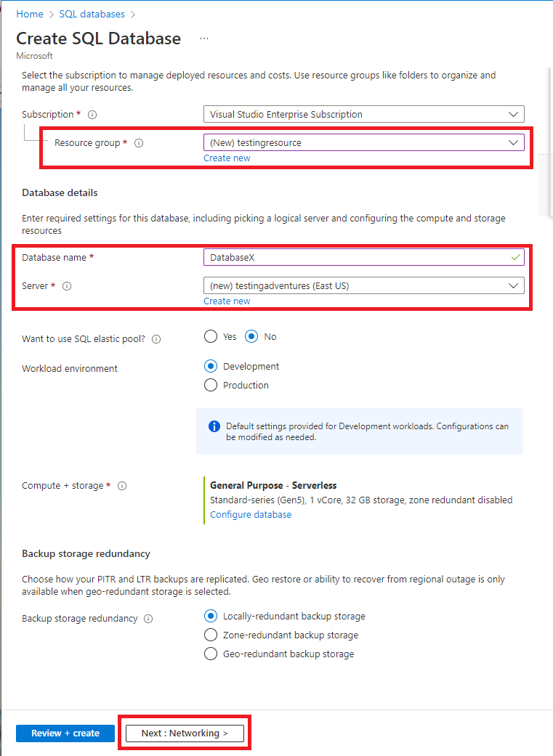Open the Subscription dropdown
The image size is (553, 756).
pos(363,114)
